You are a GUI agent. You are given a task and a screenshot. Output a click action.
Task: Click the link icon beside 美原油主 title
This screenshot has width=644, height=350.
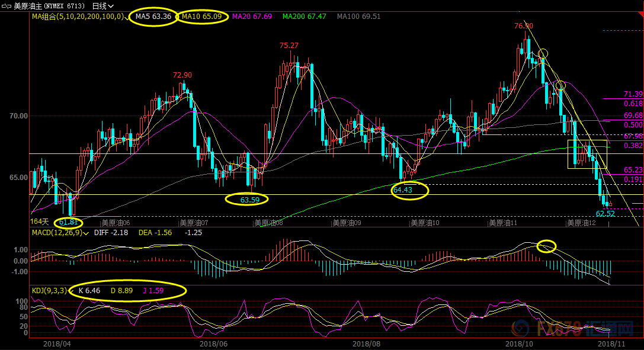coord(7,5)
